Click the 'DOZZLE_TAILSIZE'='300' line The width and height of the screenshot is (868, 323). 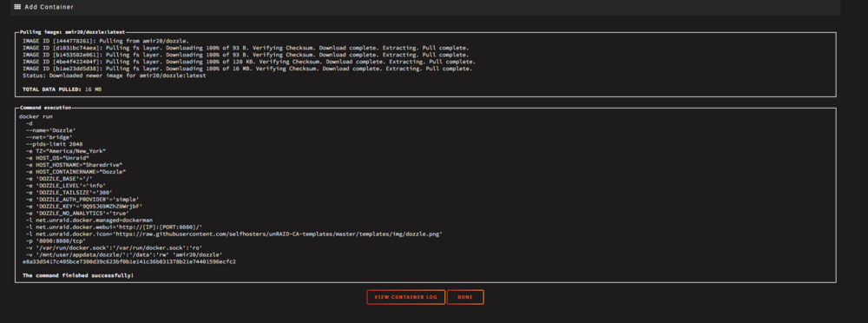click(69, 192)
